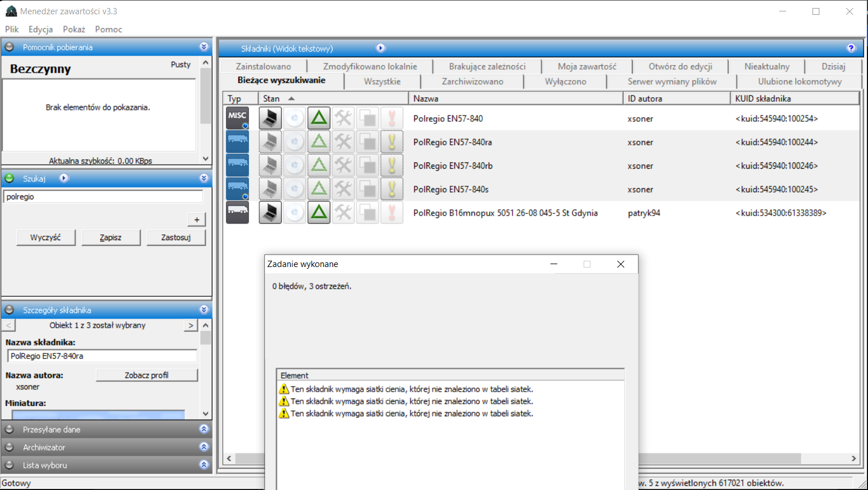Click the MISC type icon for Polregio EN57-840
The image size is (868, 490).
point(237,118)
